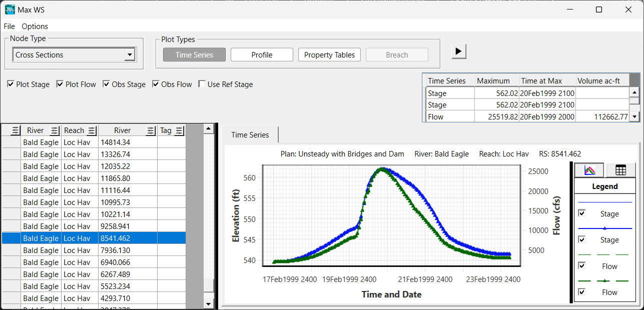Viewport: 644px width, 310px height.
Task: Enable the Use Ref Stage checkbox
Action: click(x=202, y=84)
